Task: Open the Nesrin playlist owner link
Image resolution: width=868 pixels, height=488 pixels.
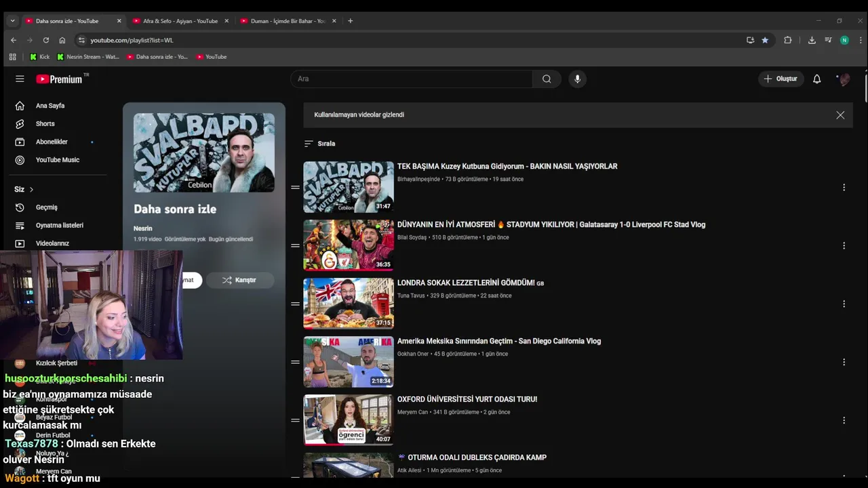Action: (x=142, y=228)
